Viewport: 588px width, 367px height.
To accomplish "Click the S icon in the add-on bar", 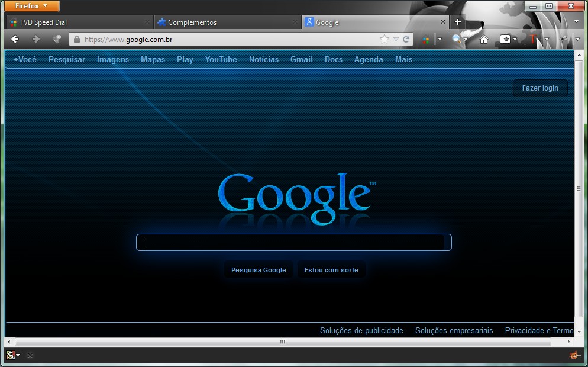I will pos(11,355).
